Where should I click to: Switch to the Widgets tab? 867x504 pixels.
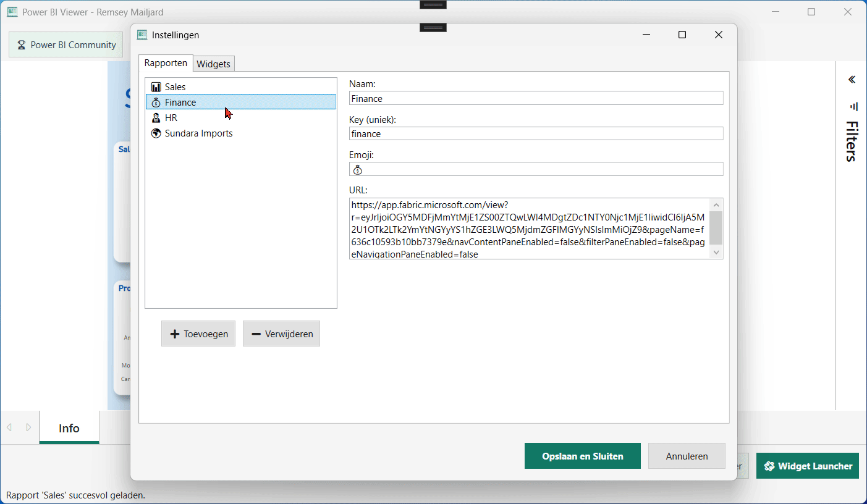coord(213,64)
